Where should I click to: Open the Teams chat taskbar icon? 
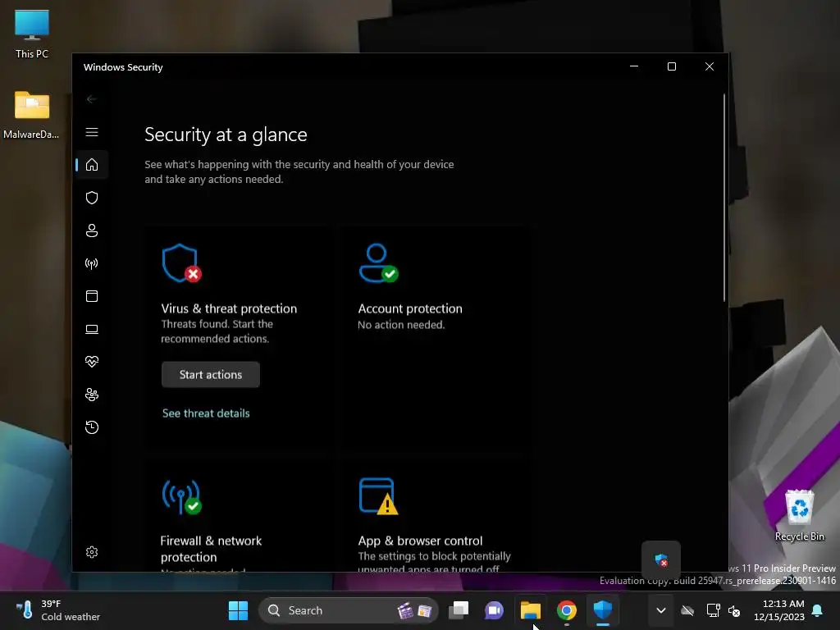[x=494, y=610]
